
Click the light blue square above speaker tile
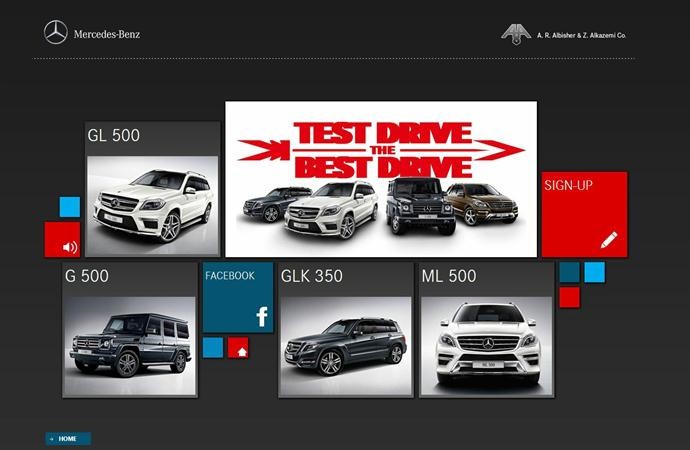pos(70,207)
